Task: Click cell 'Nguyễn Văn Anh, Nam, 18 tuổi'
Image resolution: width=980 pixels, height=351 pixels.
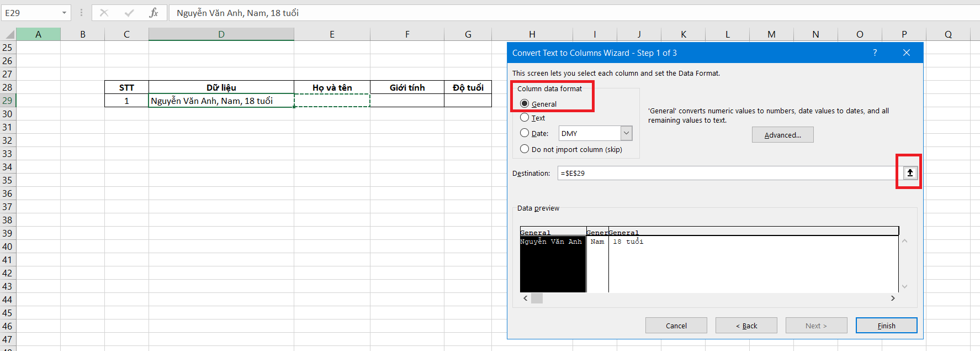Action: click(x=221, y=101)
